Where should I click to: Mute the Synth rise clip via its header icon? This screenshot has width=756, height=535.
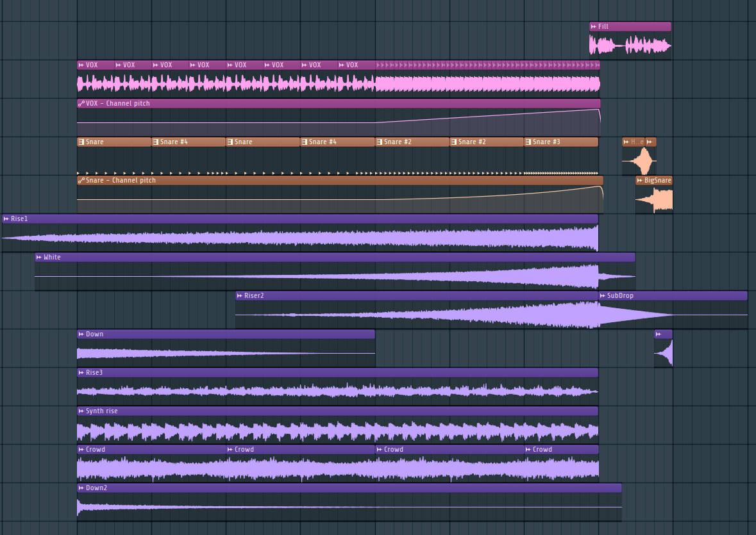pyautogui.click(x=80, y=411)
